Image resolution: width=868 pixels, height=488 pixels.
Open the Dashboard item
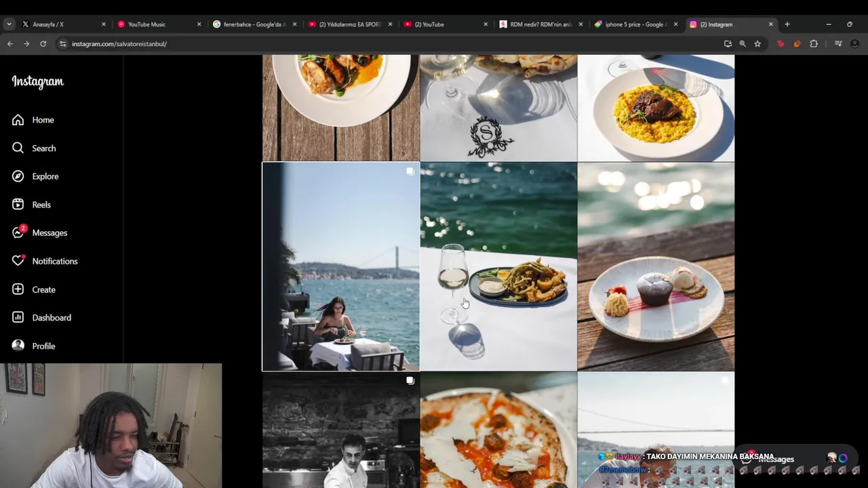tap(41, 318)
